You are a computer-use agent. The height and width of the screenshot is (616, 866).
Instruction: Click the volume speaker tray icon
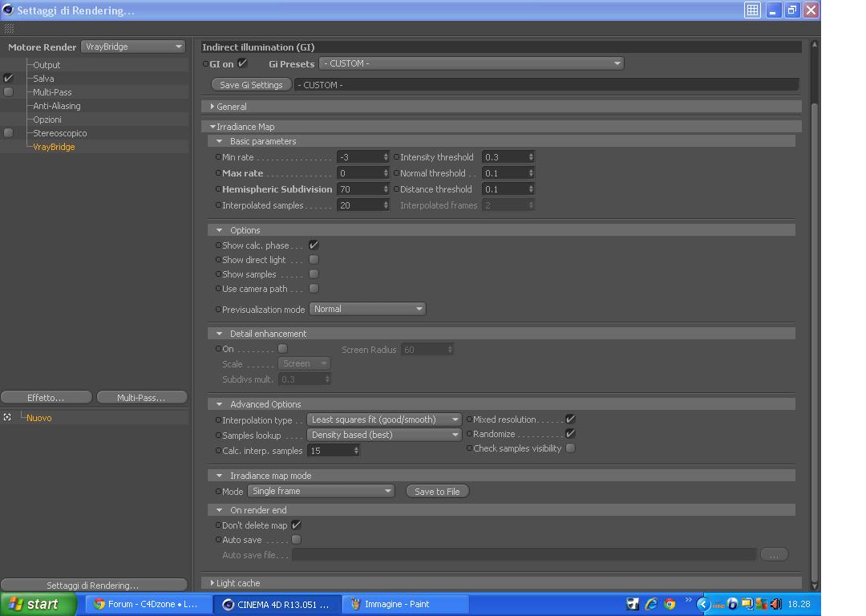tap(776, 604)
